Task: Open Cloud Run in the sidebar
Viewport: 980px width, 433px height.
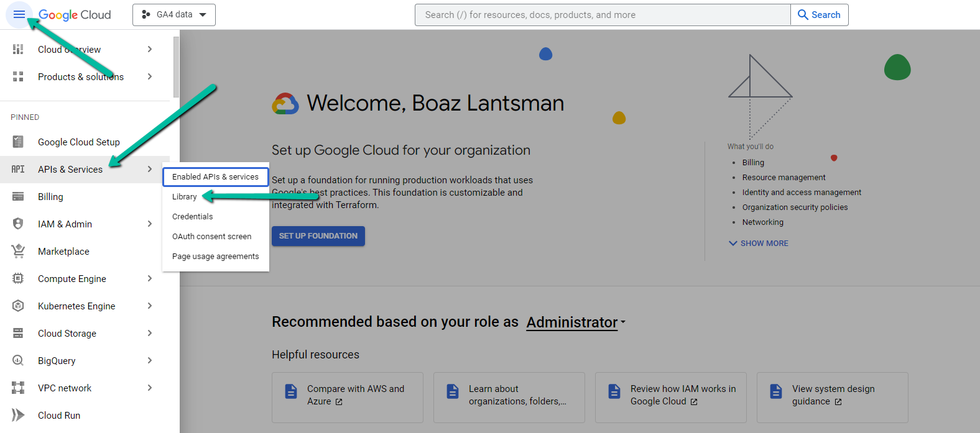Action: point(59,416)
